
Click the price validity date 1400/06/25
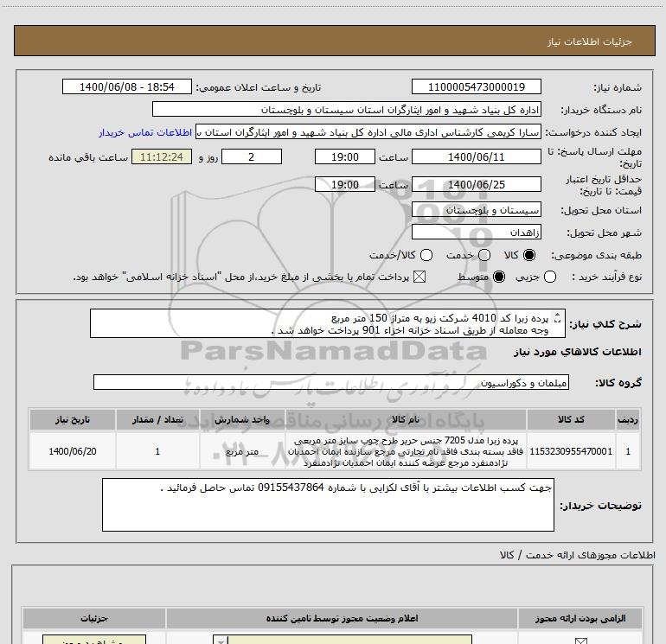coord(476,184)
